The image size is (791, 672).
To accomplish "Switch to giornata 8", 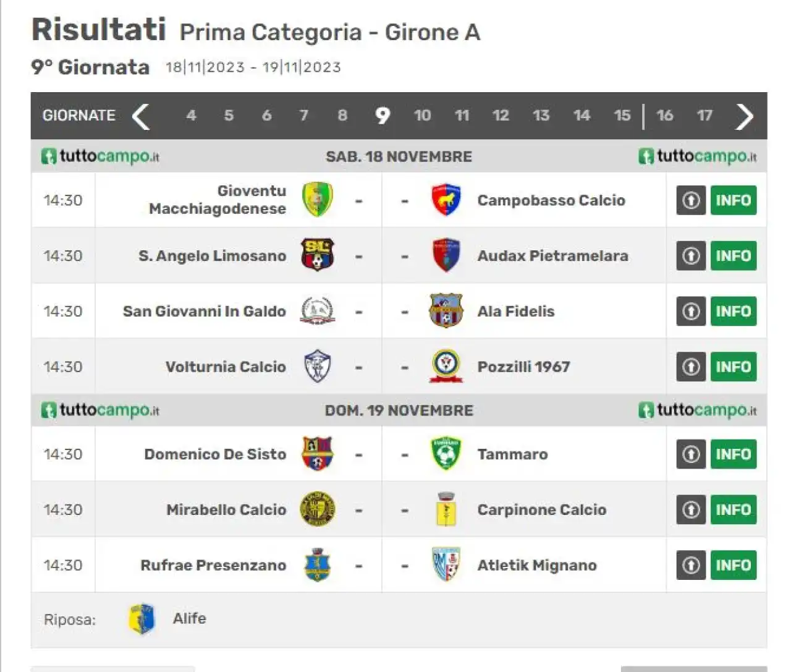I will point(342,116).
